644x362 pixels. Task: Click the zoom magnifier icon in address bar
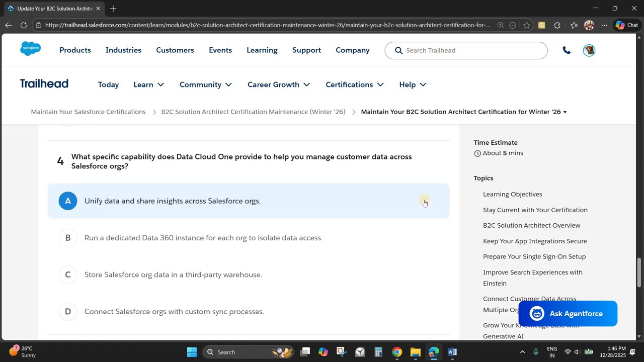tap(501, 25)
